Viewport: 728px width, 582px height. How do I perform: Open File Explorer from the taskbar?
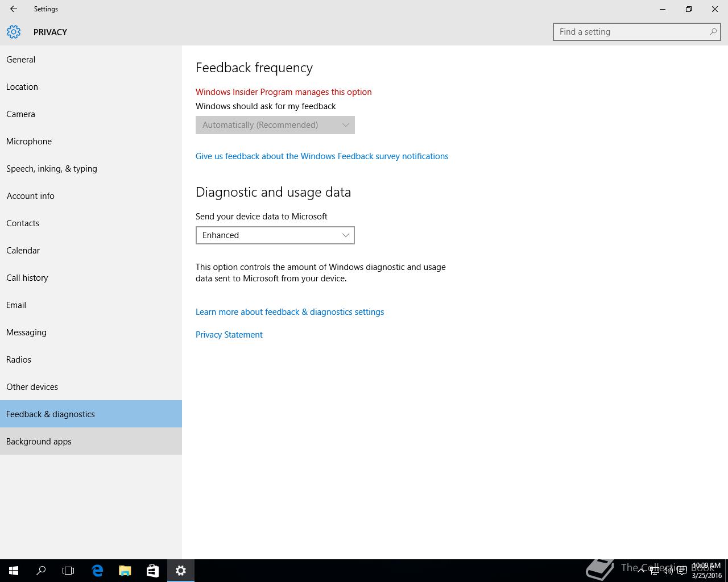[125, 571]
